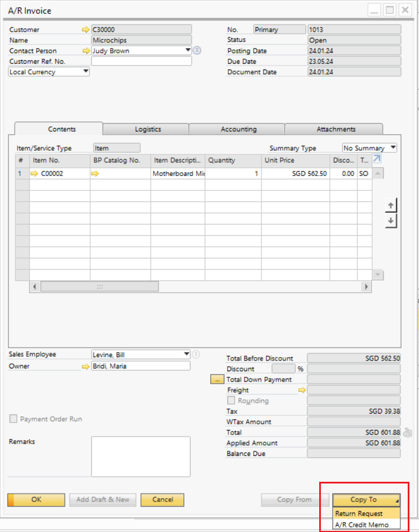Open Owner link arrow beside Bridi, Maria
This screenshot has height=532, width=419.
(x=86, y=367)
